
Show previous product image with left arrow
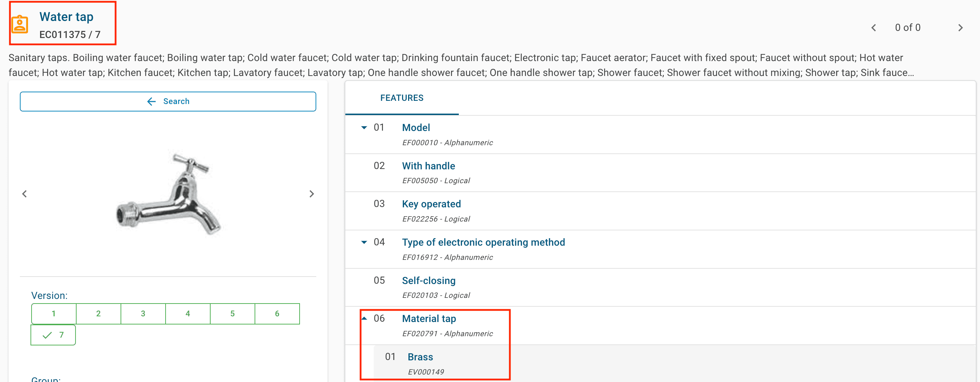(x=25, y=194)
